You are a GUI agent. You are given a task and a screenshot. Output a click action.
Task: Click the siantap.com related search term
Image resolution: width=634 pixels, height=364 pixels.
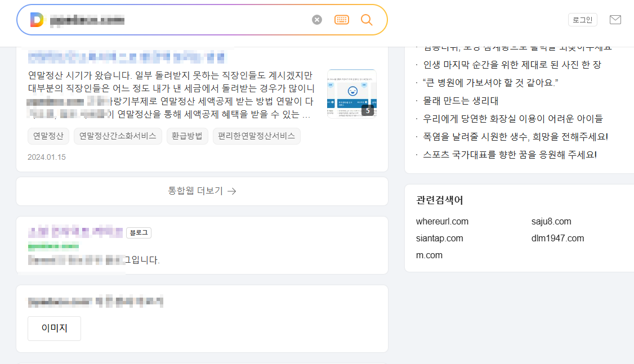pyautogui.click(x=440, y=238)
